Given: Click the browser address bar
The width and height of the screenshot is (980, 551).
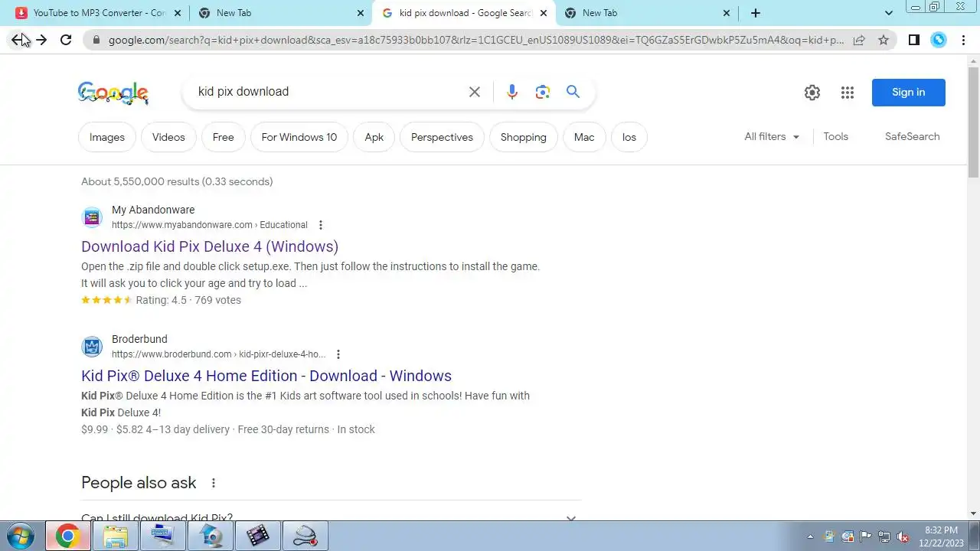Looking at the screenshot, I should pos(475,40).
